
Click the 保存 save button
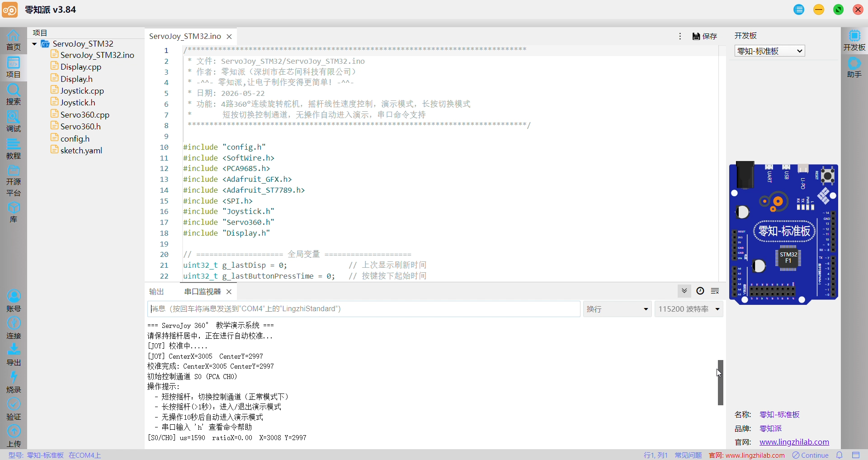[705, 36]
